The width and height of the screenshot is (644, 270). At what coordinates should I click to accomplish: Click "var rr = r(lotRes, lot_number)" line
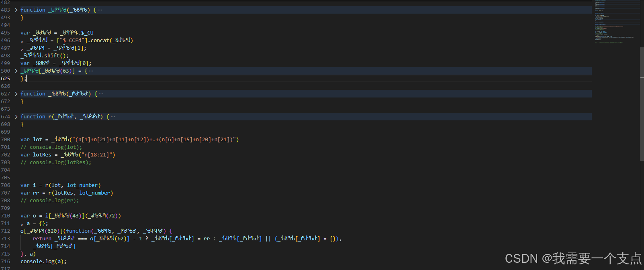pyautogui.click(x=67, y=193)
